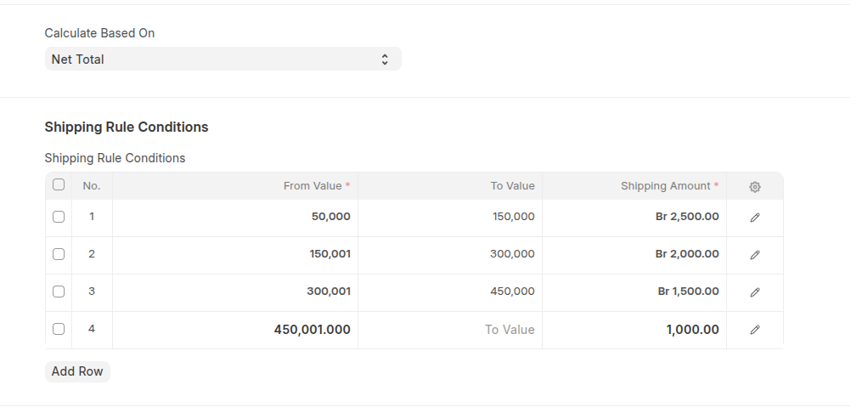Open table column settings gear icon
This screenshot has height=419, width=868.
coord(754,187)
